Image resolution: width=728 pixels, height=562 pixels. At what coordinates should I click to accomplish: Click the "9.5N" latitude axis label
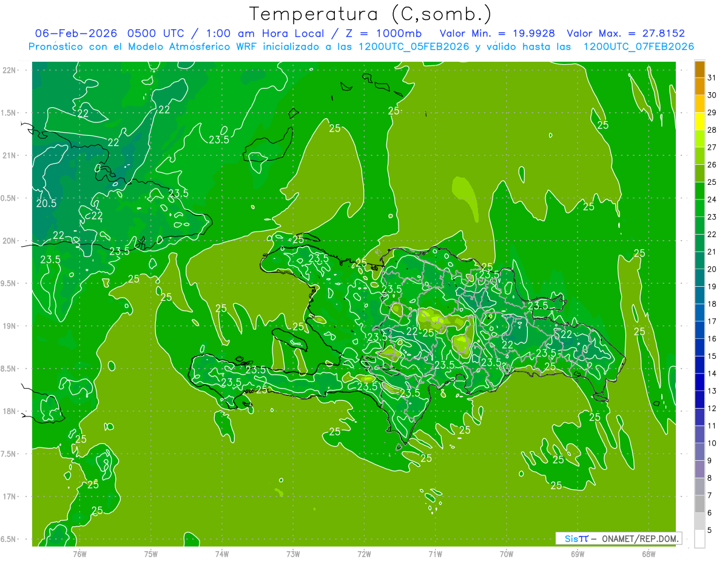9,283
